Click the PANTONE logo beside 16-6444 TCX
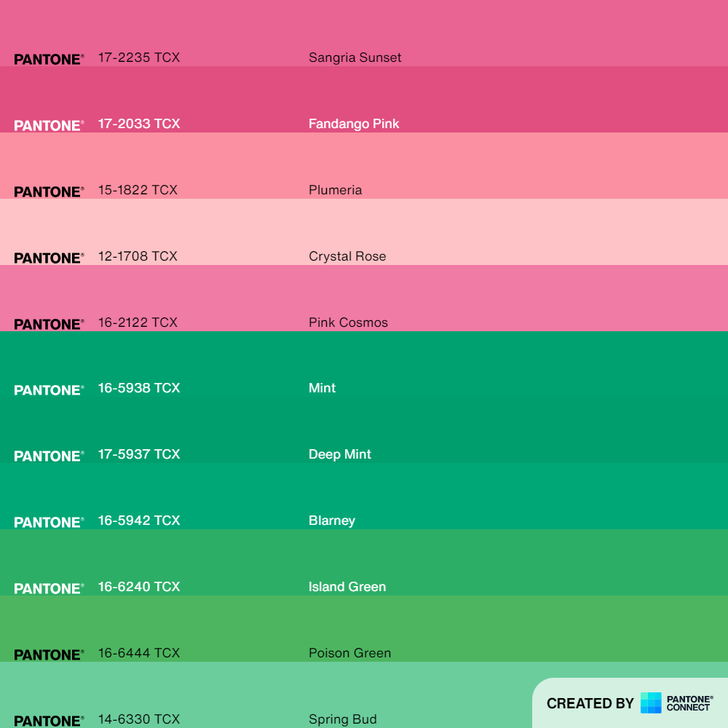Viewport: 728px width, 728px height. (49, 655)
